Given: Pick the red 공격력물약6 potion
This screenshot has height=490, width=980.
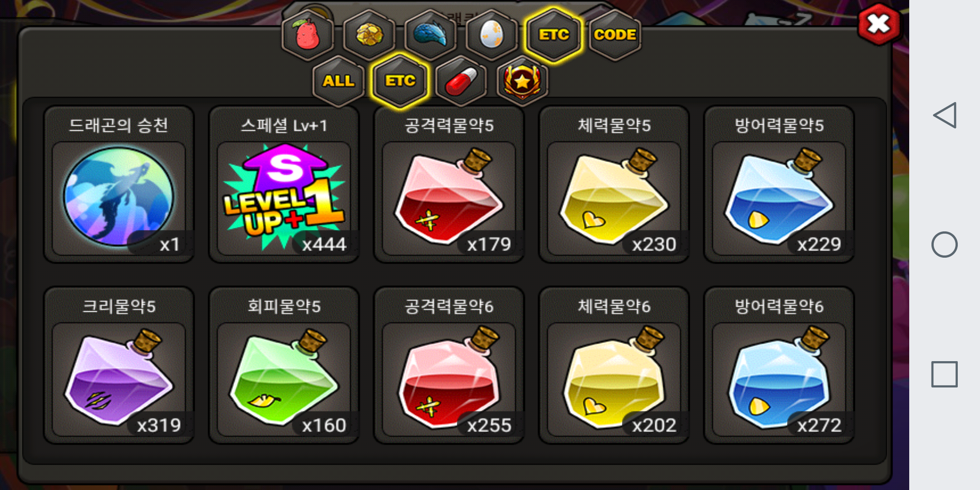Looking at the screenshot, I should [449, 365].
